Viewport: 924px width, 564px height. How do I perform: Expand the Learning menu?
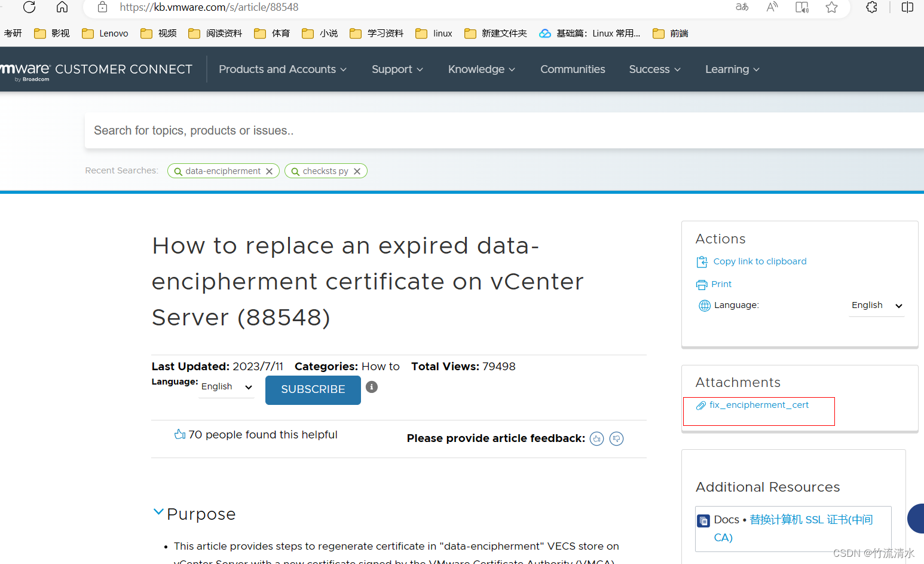coord(733,69)
